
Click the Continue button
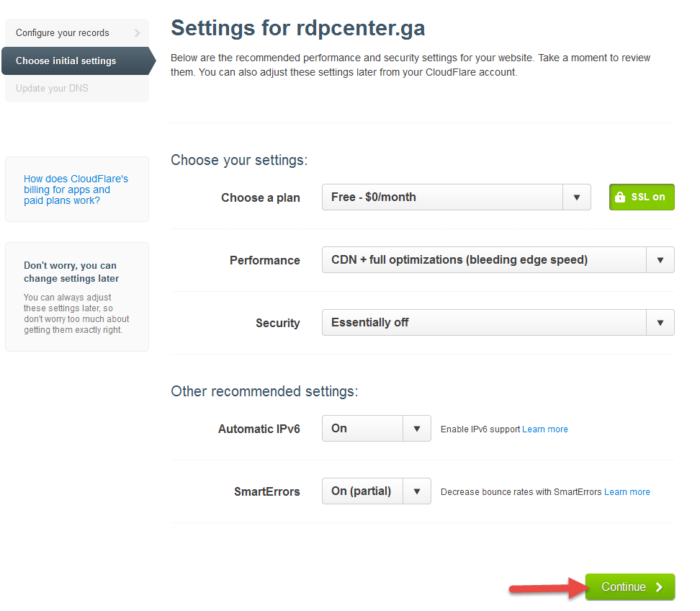[x=629, y=587]
